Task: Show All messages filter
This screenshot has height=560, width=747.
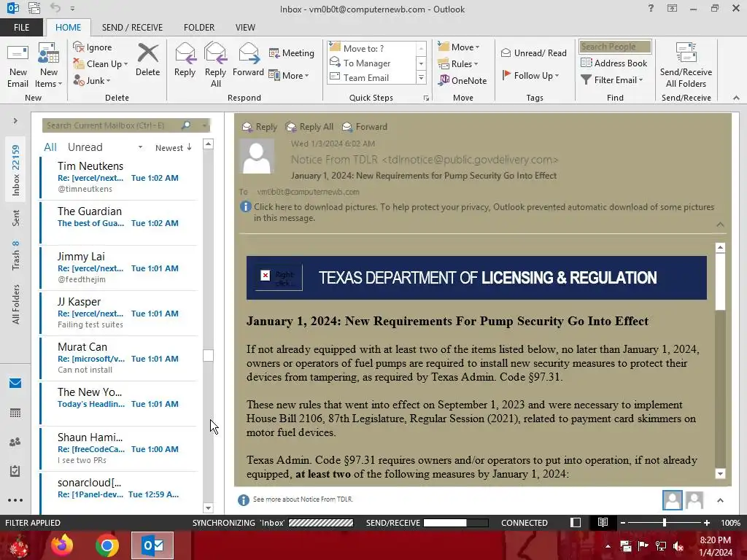Action: pos(50,147)
